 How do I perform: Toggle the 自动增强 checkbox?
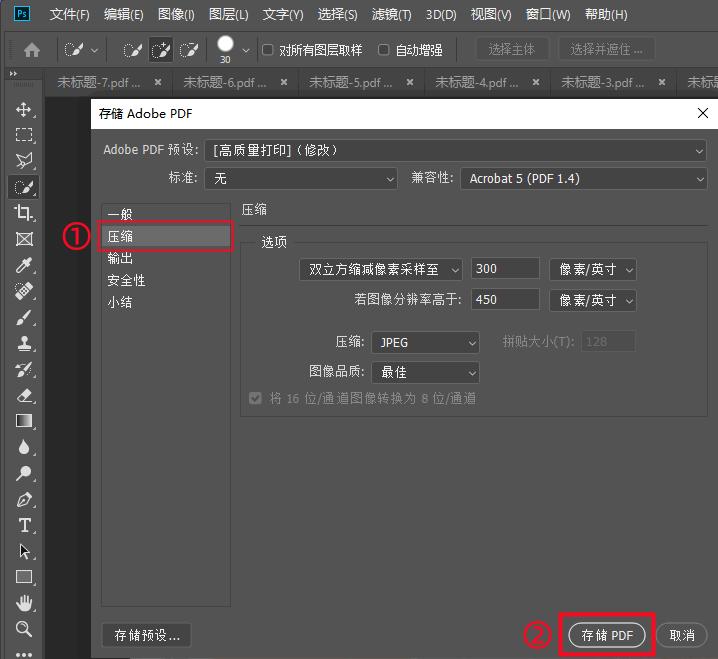tap(384, 49)
